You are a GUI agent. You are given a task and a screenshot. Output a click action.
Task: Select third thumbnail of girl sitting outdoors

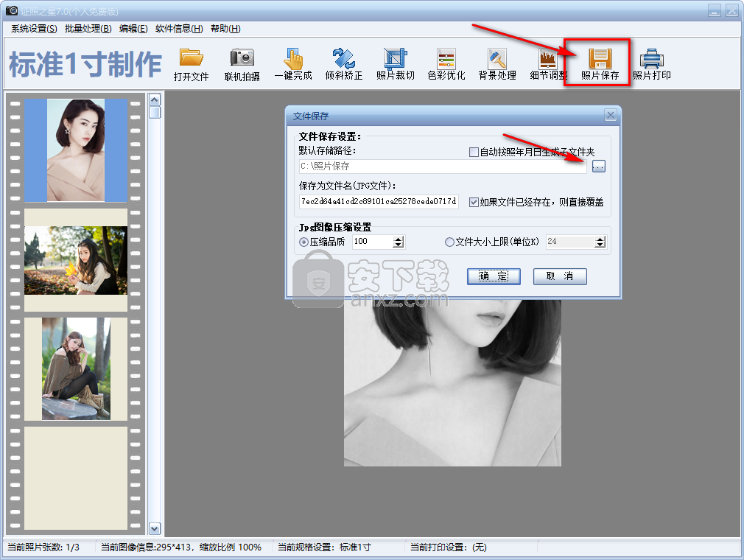76,368
